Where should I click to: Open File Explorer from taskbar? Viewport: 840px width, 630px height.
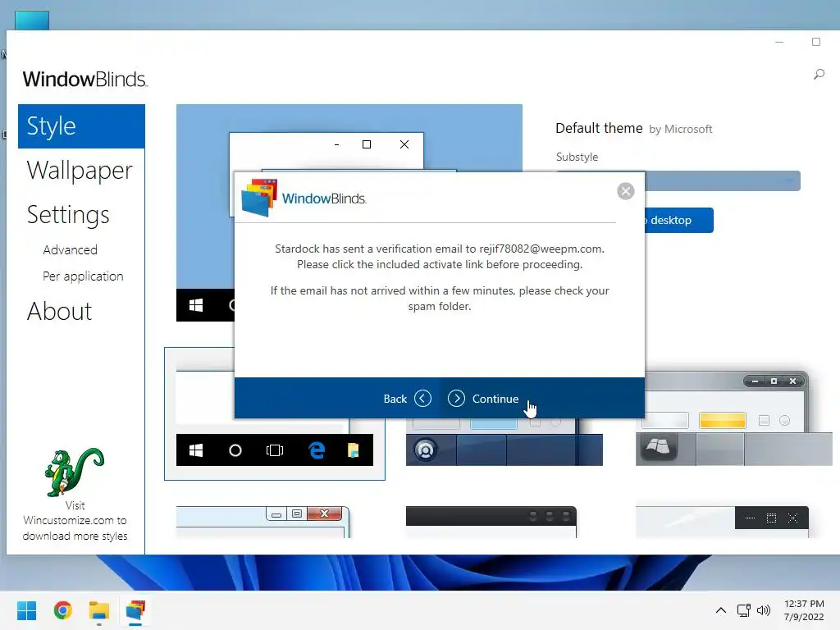tap(99, 610)
